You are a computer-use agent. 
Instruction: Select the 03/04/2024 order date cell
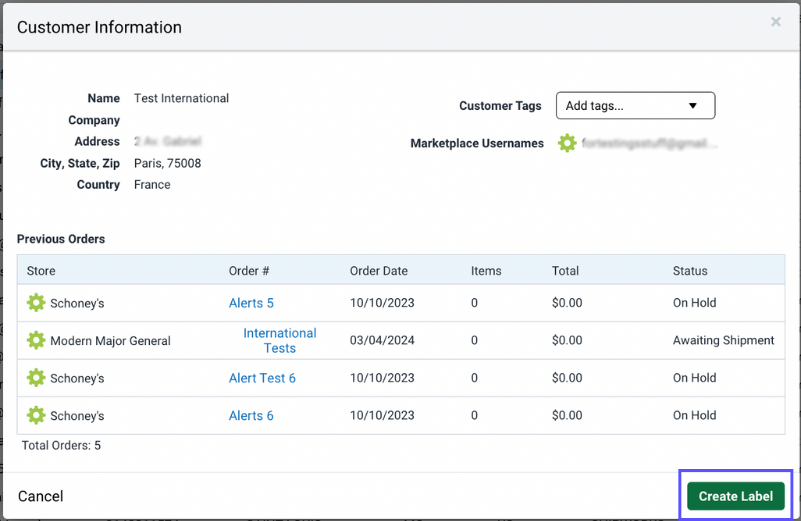click(382, 340)
